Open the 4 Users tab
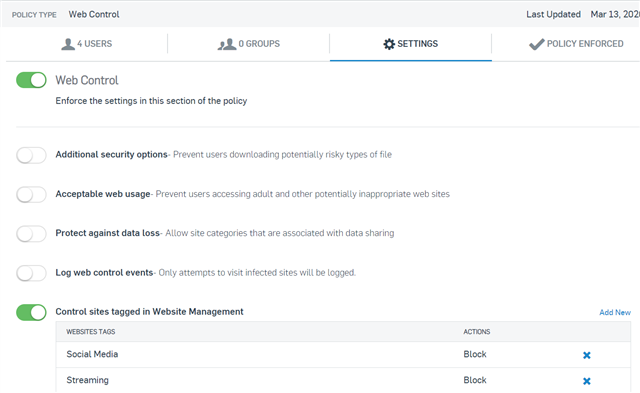640x393 pixels. [x=87, y=44]
